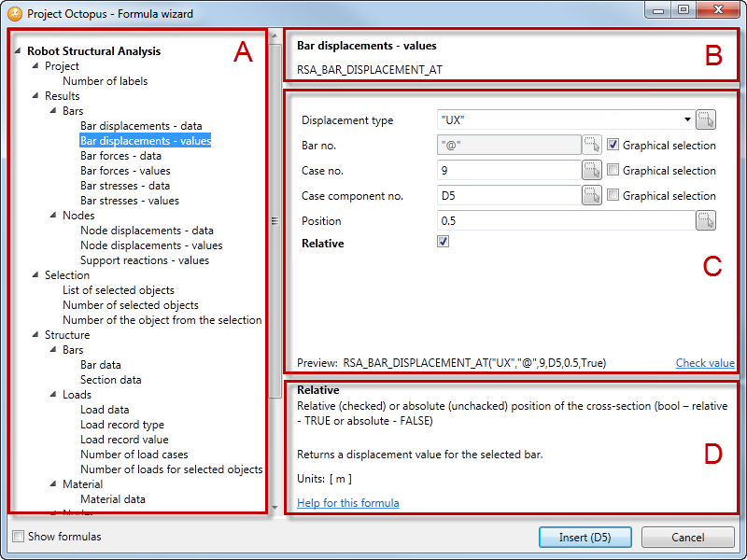Select Load data item
This screenshot has width=747, height=560.
click(x=105, y=410)
